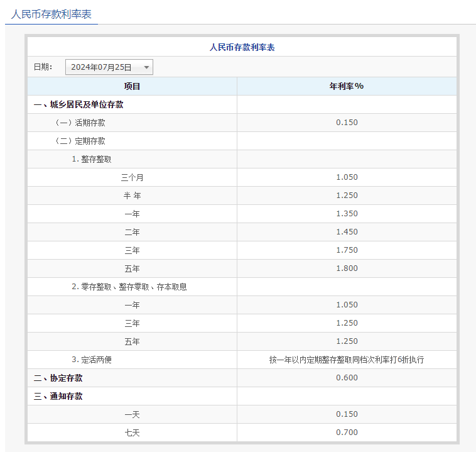Click the 1.050 rate for 三个月
Screen dimensions: 476x452
pos(347,177)
